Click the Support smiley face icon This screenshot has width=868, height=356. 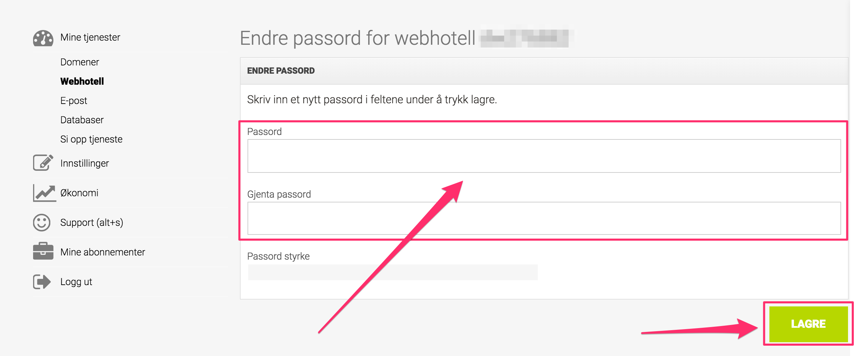pos(42,222)
